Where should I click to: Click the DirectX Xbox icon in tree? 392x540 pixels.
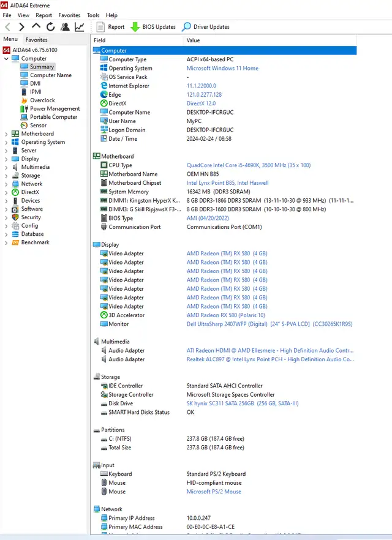coord(15,192)
